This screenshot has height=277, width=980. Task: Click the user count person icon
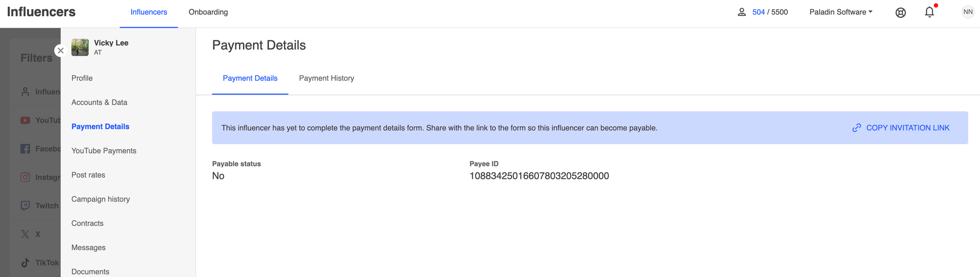point(742,12)
